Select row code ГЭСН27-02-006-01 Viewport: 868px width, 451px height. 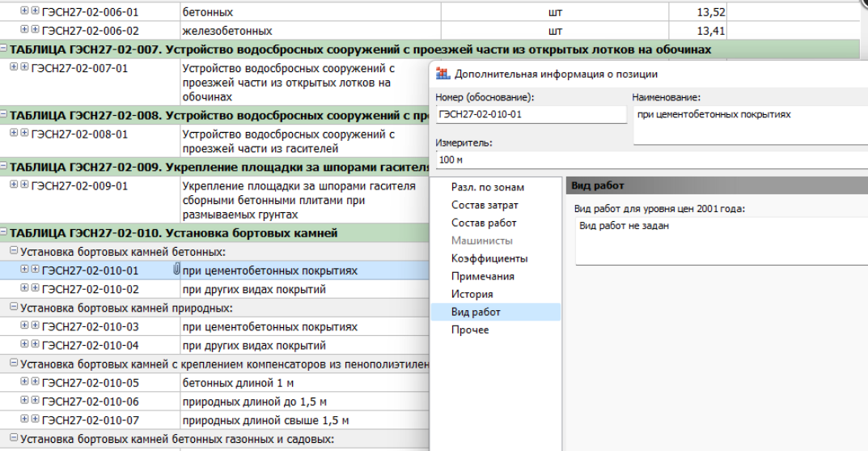click(91, 12)
